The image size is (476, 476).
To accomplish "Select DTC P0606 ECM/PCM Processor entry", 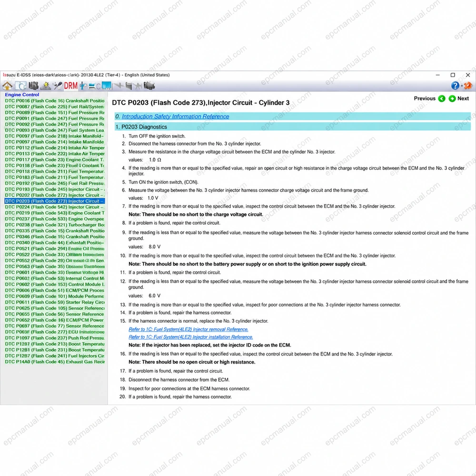I will click(x=55, y=290).
